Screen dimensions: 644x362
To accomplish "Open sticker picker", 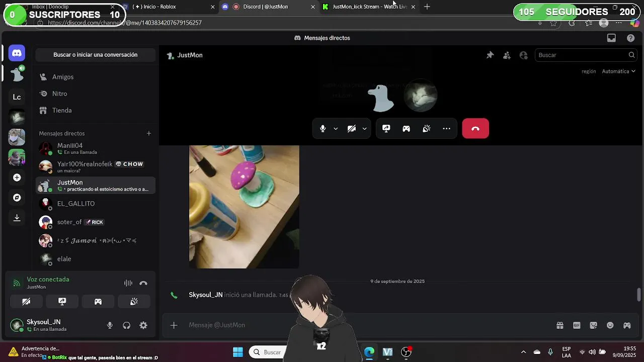I will 593,325.
